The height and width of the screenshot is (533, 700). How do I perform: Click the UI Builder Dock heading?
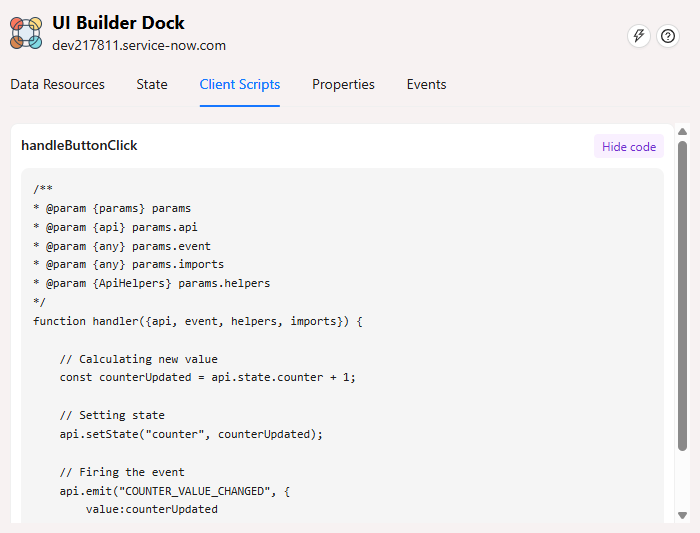click(118, 23)
